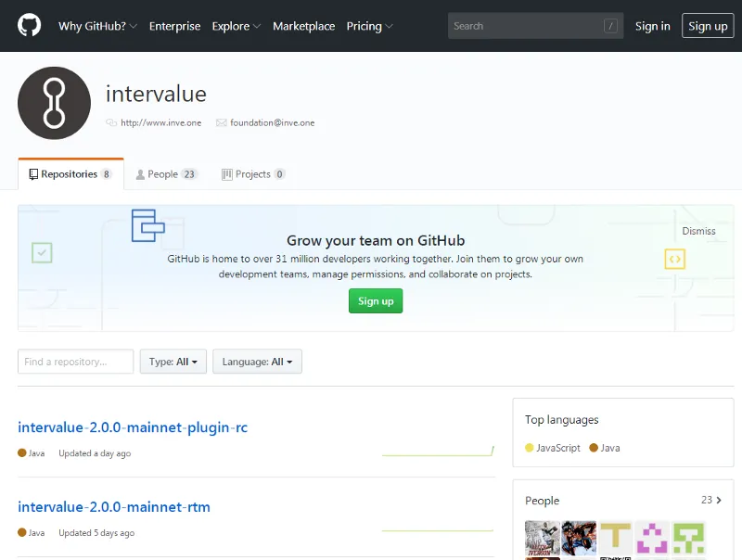Click the Repositories count badge 8
742x560 pixels.
pos(107,174)
